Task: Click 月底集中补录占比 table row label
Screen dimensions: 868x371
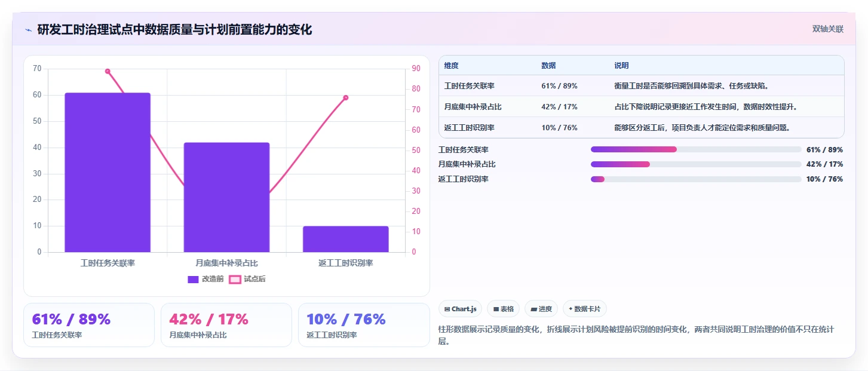Action: click(473, 107)
